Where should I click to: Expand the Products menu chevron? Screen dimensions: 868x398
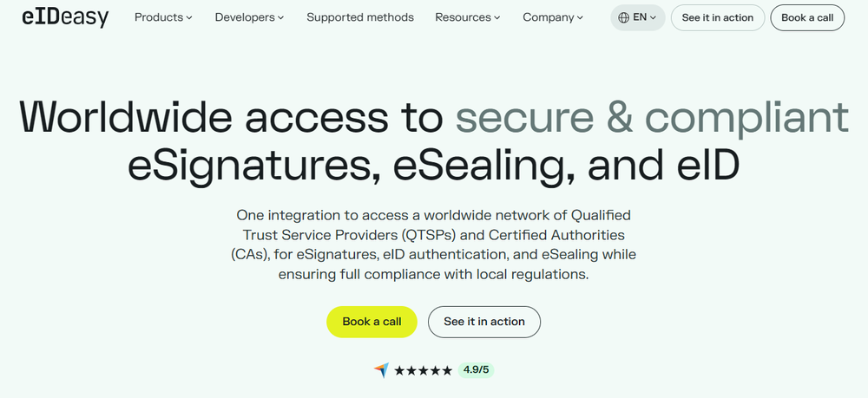click(x=189, y=17)
